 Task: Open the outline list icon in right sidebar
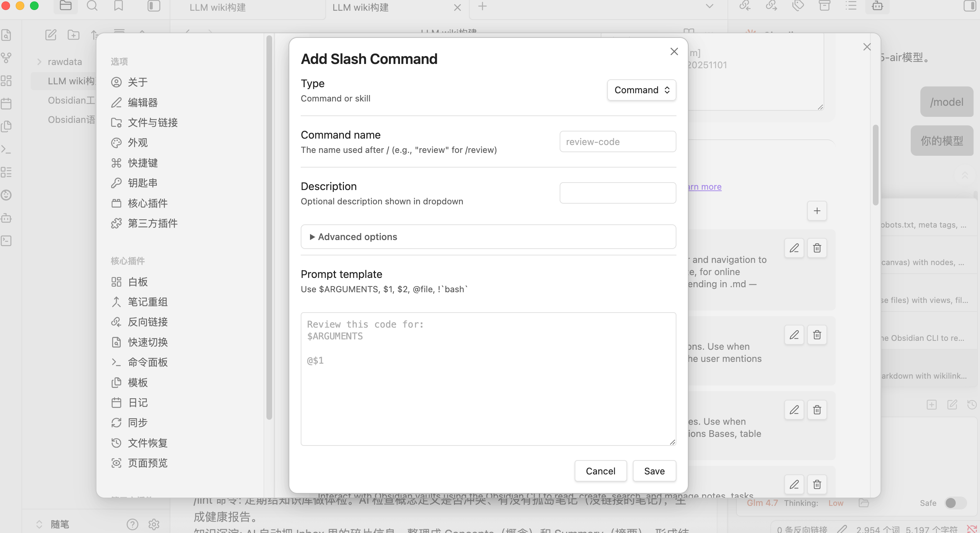point(851,6)
